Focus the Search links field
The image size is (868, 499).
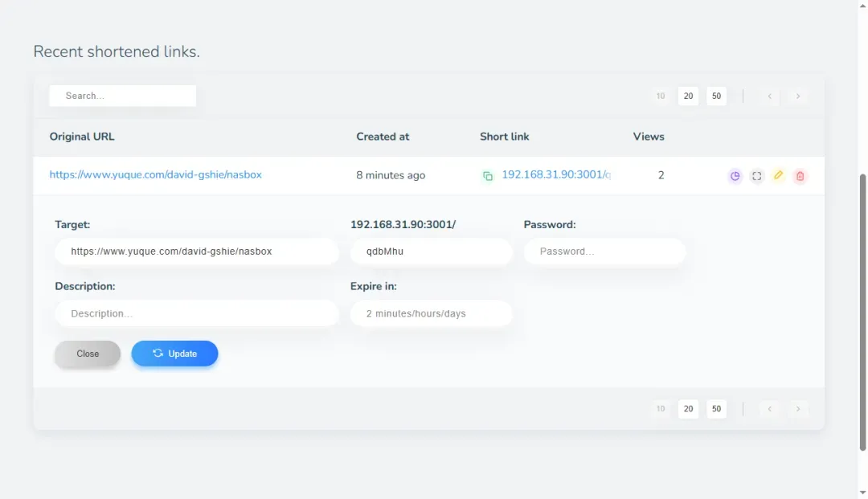(123, 96)
